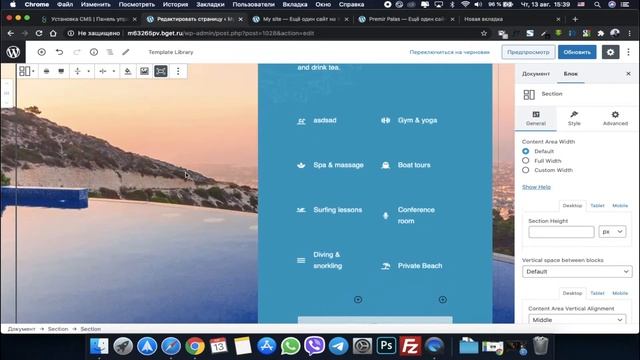Expand Vertical space between blocks dropdown
Viewport: 640px width, 360px height.
click(577, 271)
